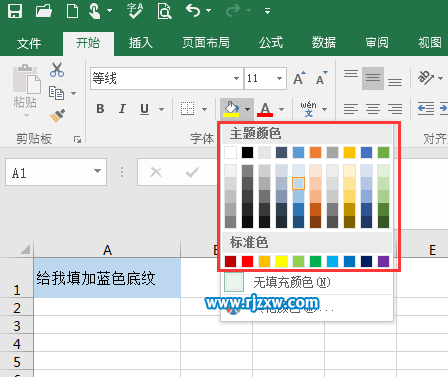The image size is (448, 377).
Task: Click the Cut scissors icon
Action: click(x=57, y=70)
